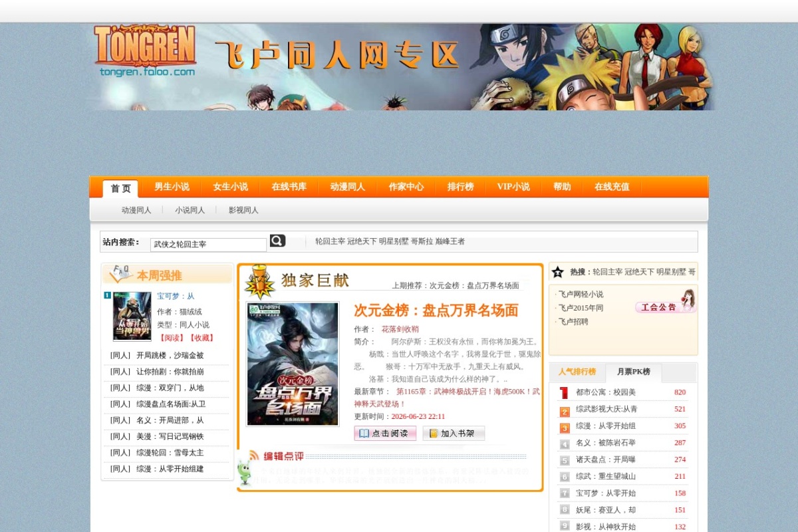Open ranking entry 妖尾：赛亚人，却
The width and height of the screenshot is (798, 532).
click(x=606, y=510)
